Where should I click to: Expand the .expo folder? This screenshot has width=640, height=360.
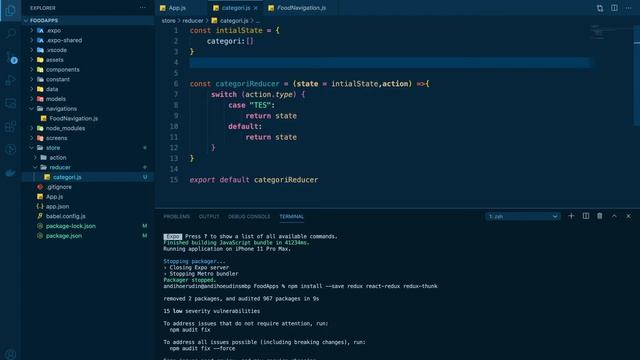(x=88, y=30)
